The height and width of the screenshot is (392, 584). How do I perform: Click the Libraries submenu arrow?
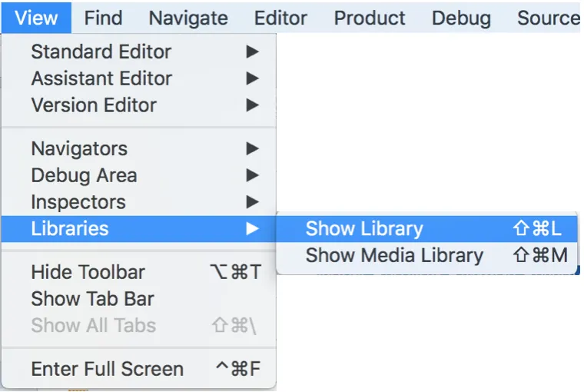pyautogui.click(x=251, y=228)
